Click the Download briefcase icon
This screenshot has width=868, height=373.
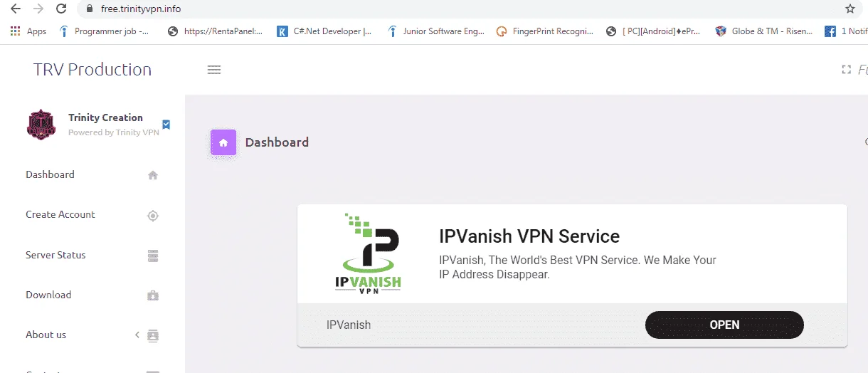coord(152,295)
